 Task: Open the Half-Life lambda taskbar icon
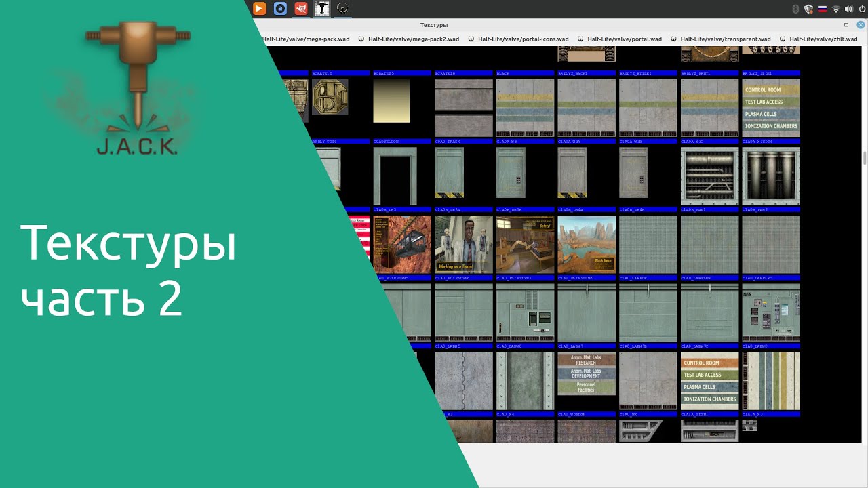tap(342, 9)
